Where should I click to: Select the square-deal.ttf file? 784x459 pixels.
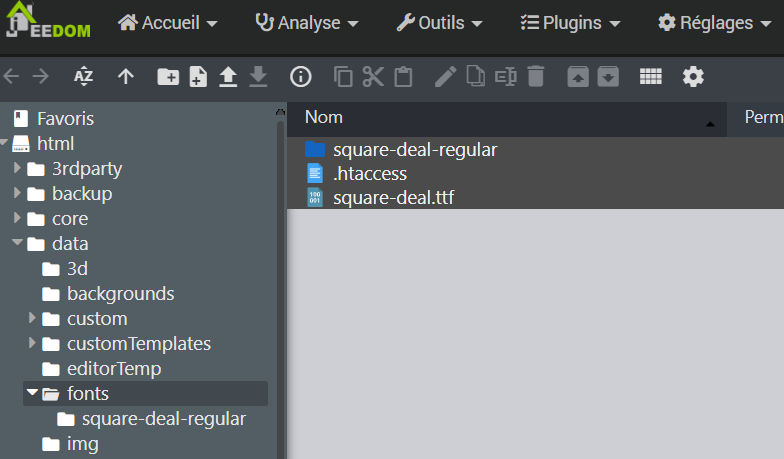[x=536, y=198]
